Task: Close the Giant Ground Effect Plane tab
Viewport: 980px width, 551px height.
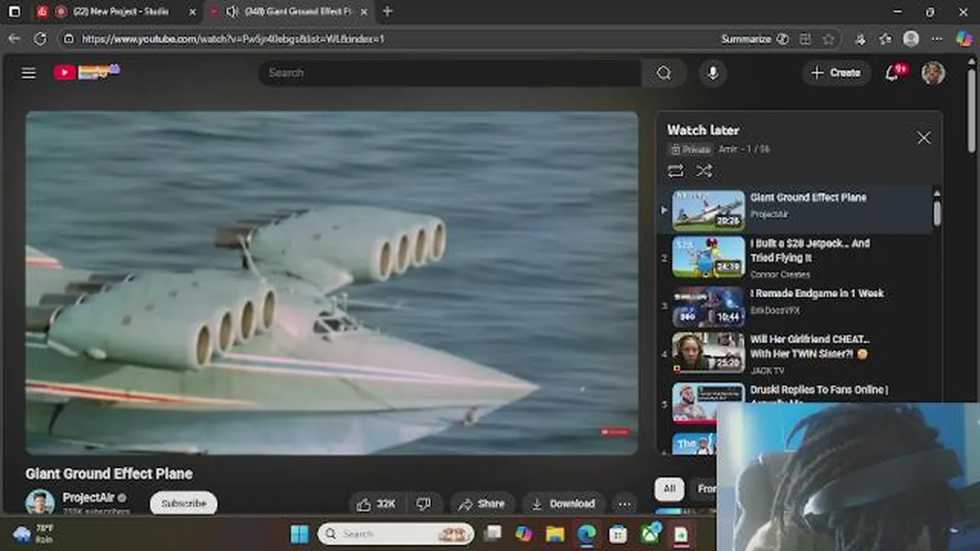Action: point(364,12)
